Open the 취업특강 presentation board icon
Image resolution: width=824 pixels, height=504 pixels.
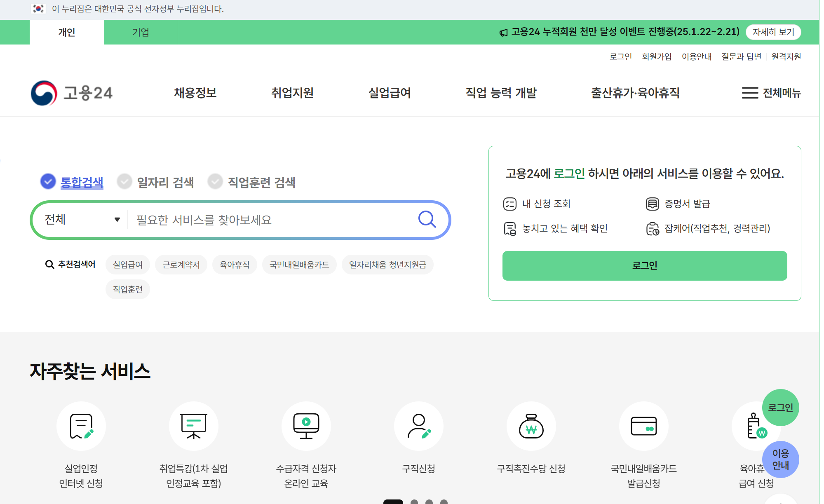[194, 426]
